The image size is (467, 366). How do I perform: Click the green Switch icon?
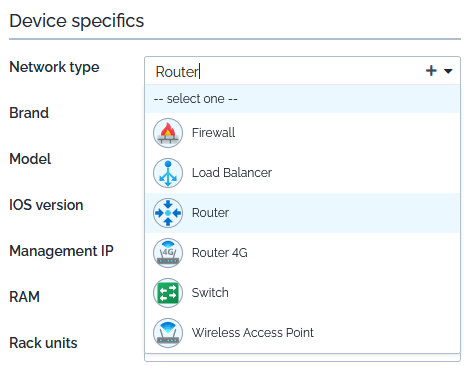click(x=168, y=293)
